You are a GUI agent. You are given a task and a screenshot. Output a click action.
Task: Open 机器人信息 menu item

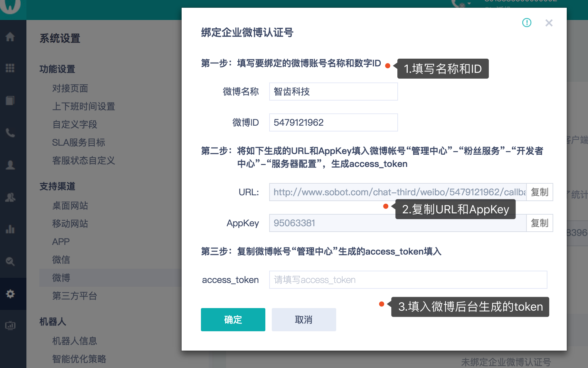pyautogui.click(x=75, y=341)
